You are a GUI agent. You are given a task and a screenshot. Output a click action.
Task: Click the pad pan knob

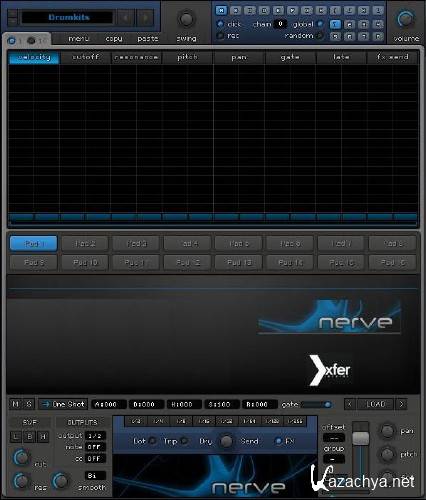[x=387, y=431]
